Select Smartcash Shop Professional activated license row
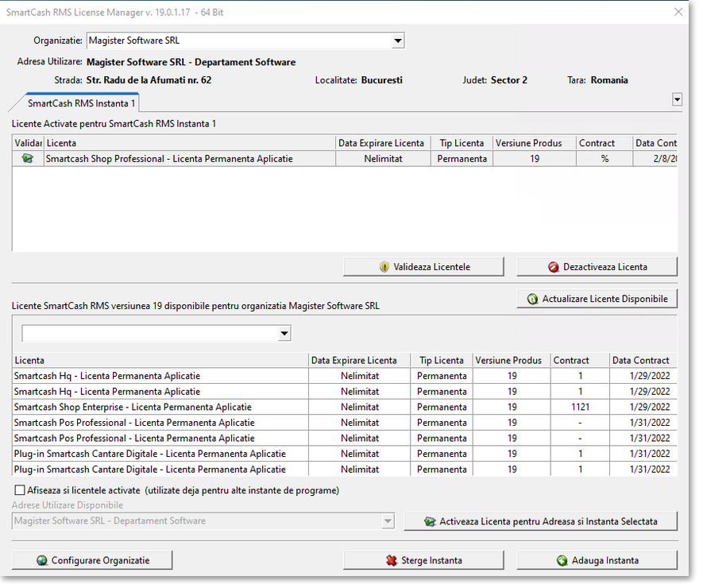Screen dimensions: 703x588 click(x=344, y=159)
